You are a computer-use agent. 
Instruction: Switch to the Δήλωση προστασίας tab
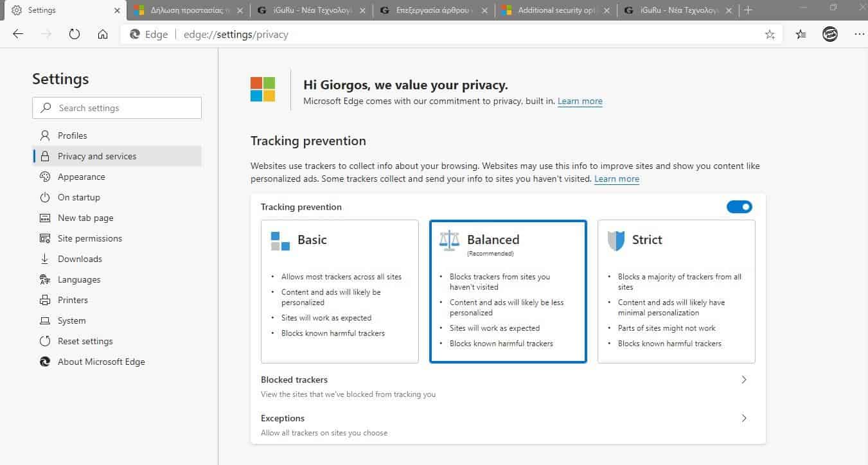tap(188, 10)
